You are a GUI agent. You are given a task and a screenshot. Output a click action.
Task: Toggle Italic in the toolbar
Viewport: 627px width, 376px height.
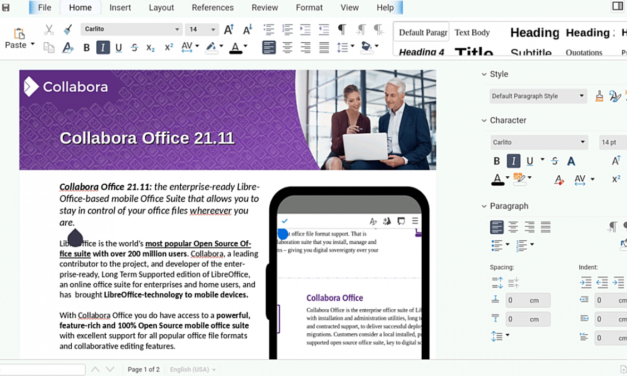[103, 48]
